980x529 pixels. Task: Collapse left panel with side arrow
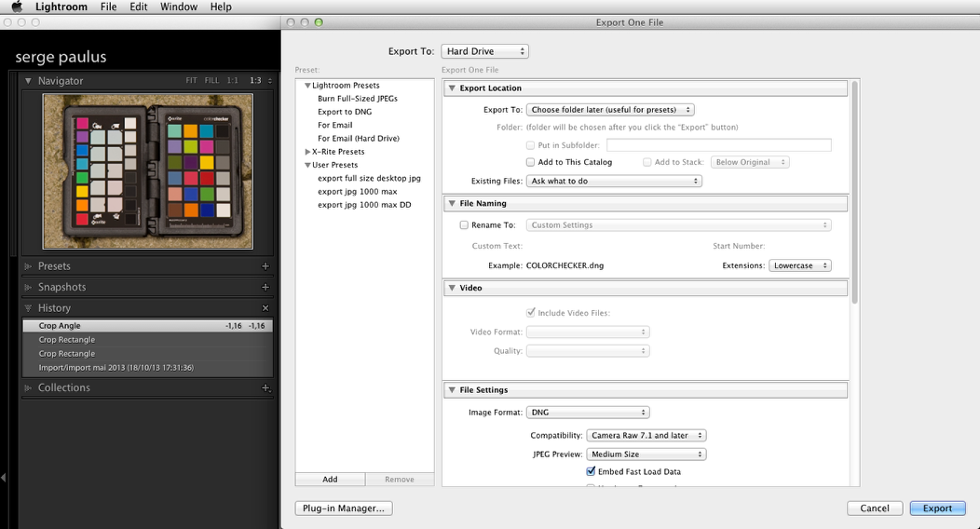click(x=4, y=478)
